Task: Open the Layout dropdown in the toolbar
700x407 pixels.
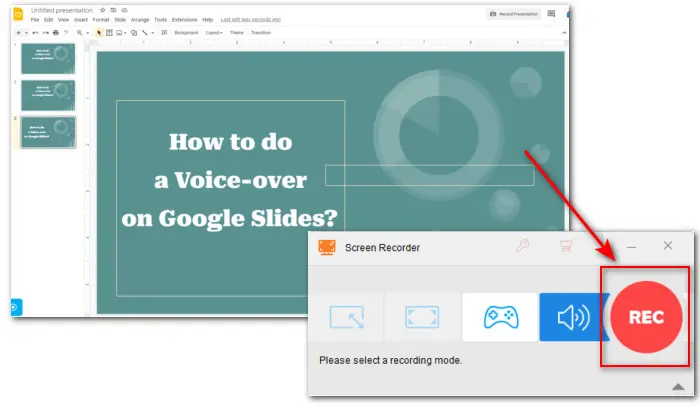Action: tap(214, 33)
